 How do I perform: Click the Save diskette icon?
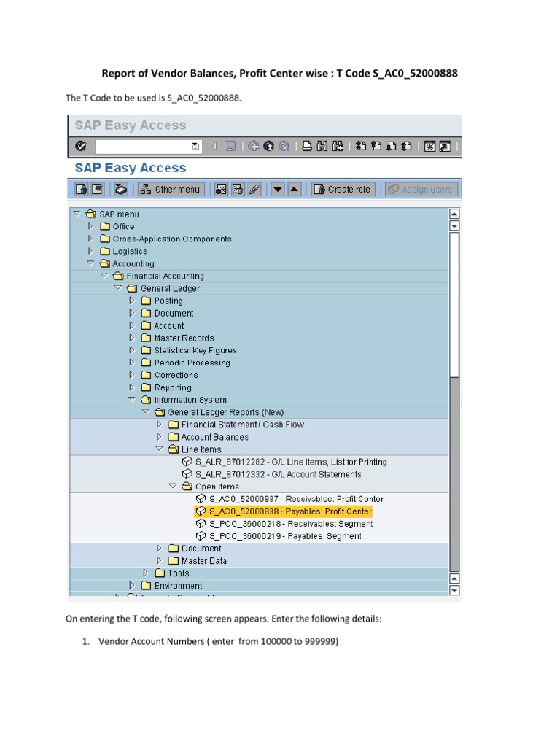tap(230, 146)
